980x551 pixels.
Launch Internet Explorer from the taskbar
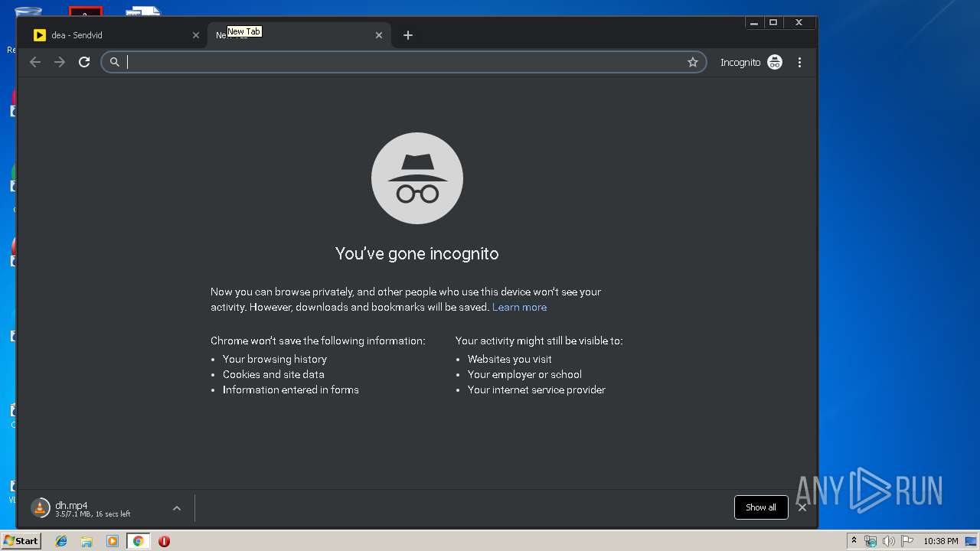point(61,541)
